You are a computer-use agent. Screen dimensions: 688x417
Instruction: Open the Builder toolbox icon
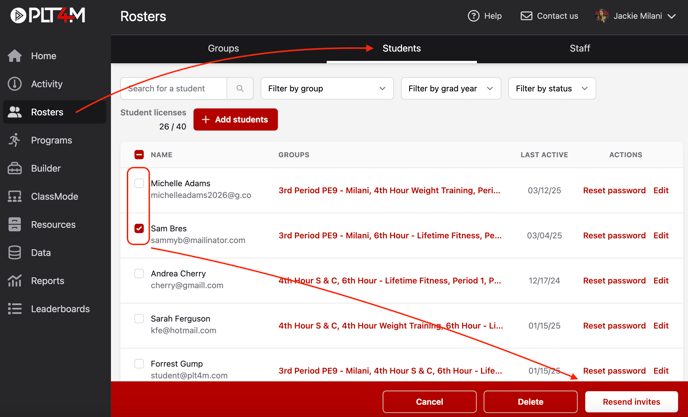pyautogui.click(x=15, y=168)
